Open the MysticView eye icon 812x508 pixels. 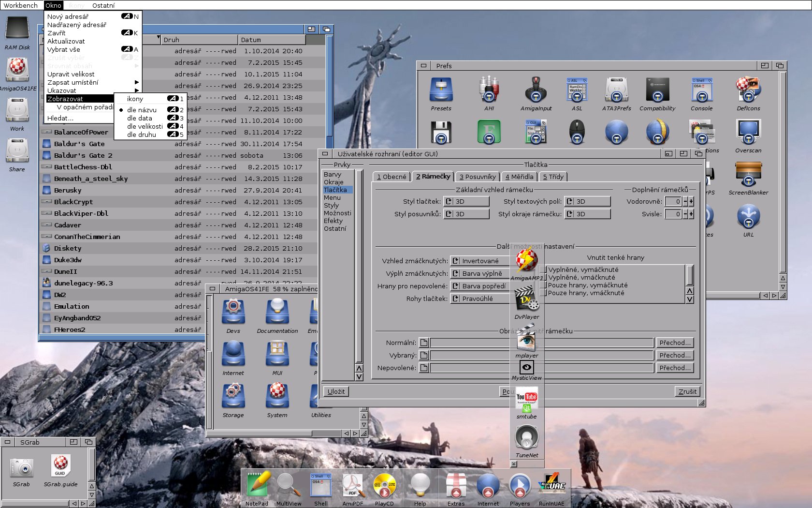526,368
